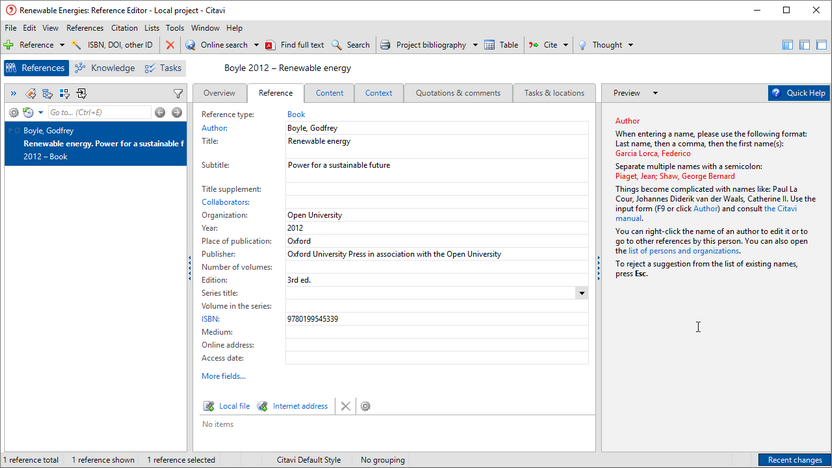Screen dimensions: 832x468
Task: Click the fourth icon in reference list toolbar
Action: [x=65, y=94]
